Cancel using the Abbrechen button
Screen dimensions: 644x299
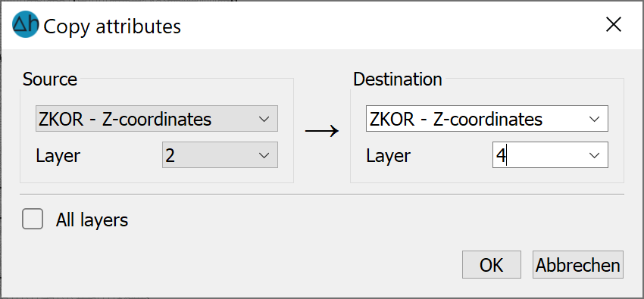pyautogui.click(x=578, y=265)
